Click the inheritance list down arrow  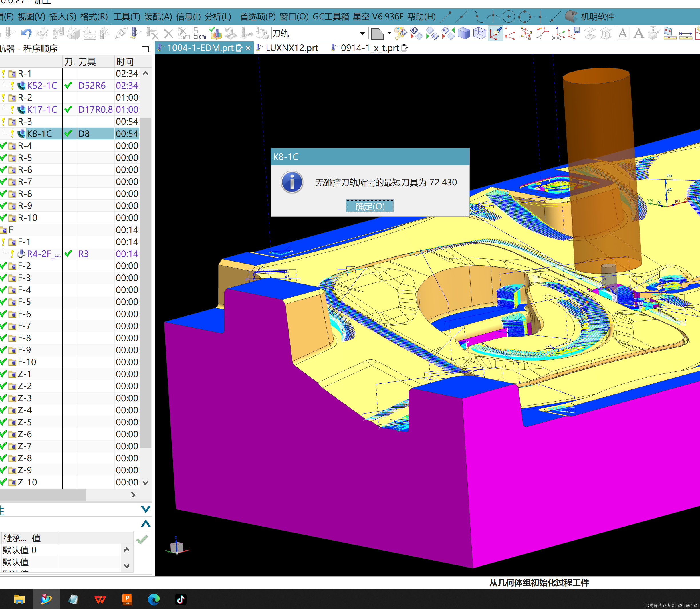coord(126,566)
